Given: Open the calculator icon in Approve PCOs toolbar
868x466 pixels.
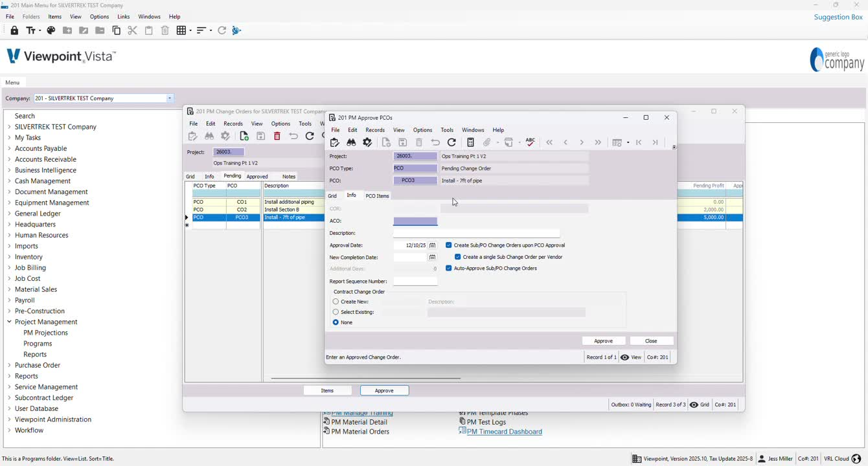Looking at the screenshot, I should pyautogui.click(x=471, y=142).
